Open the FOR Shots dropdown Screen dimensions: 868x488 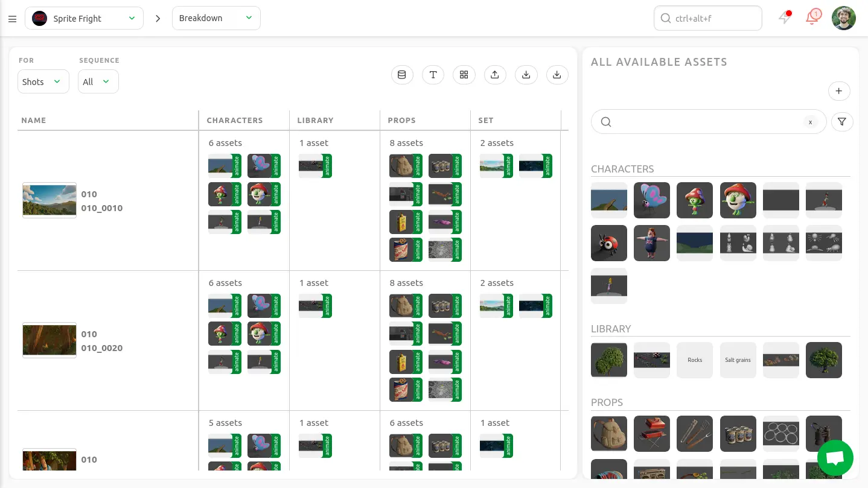[43, 81]
